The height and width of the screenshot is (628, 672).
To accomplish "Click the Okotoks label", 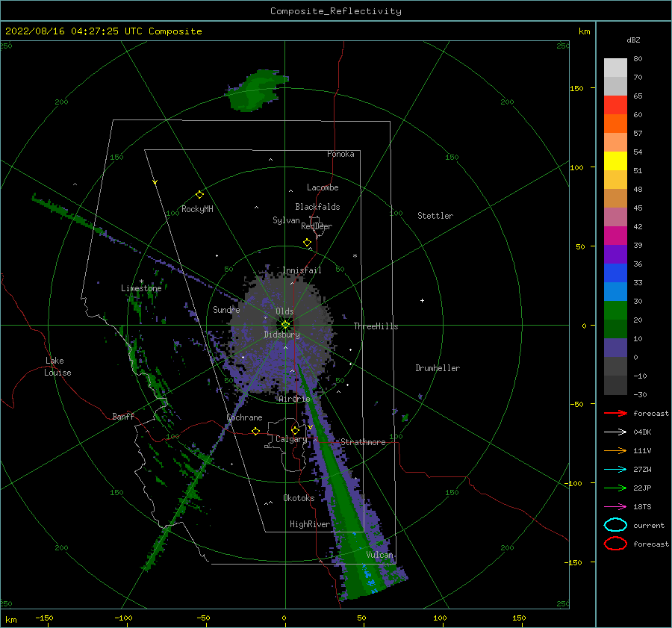I will (x=299, y=498).
